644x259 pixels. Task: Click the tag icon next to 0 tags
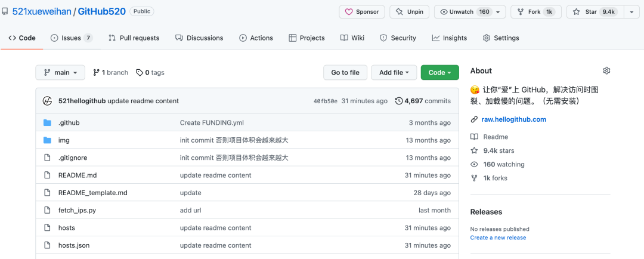pyautogui.click(x=140, y=73)
